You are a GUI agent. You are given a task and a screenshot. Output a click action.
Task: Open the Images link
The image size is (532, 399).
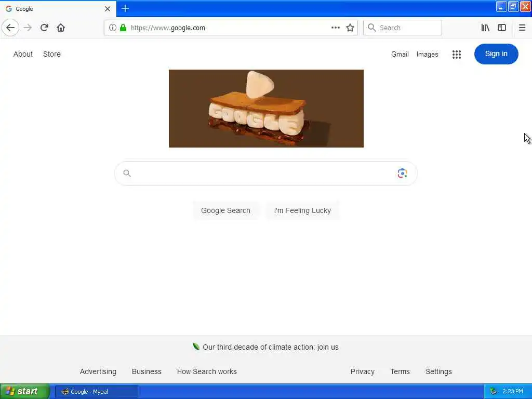tap(427, 54)
